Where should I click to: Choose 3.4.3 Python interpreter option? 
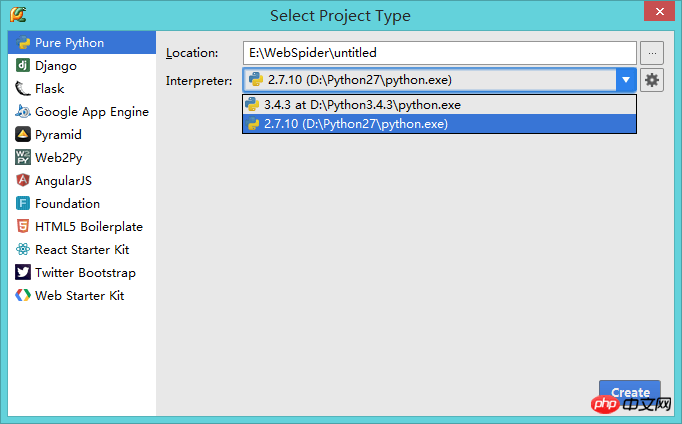tap(439, 105)
